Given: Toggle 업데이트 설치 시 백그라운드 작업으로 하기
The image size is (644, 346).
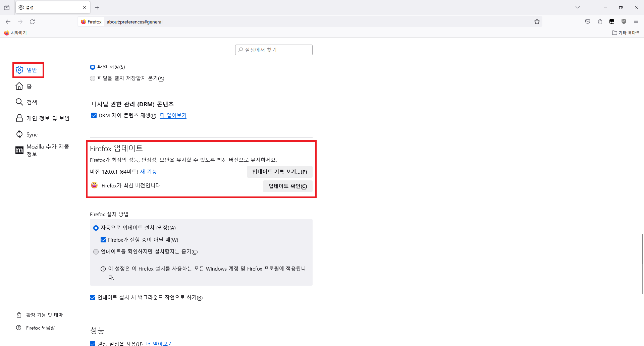Looking at the screenshot, I should click(93, 297).
